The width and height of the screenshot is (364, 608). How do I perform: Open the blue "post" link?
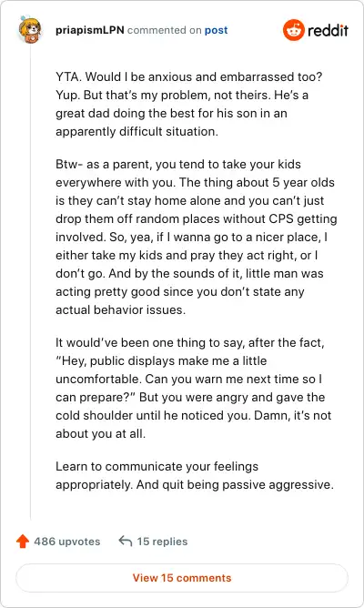(x=216, y=30)
